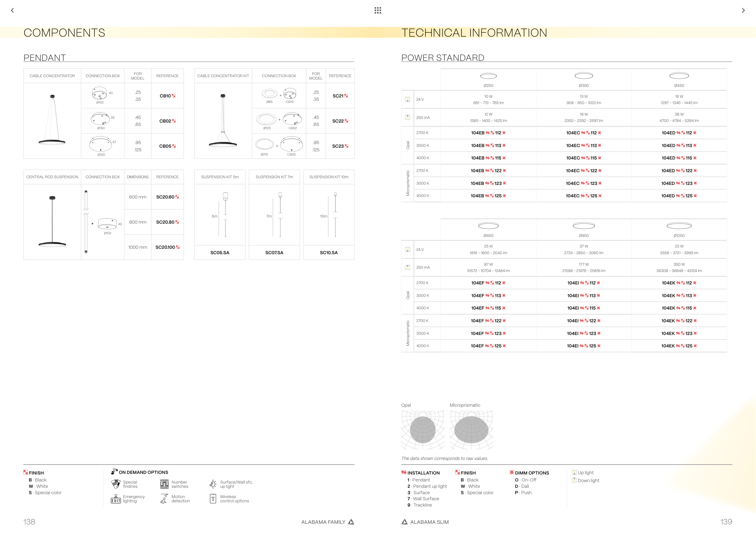Click the Opal light distribution diagram
Image resolution: width=756 pixels, height=535 pixels.
422,430
